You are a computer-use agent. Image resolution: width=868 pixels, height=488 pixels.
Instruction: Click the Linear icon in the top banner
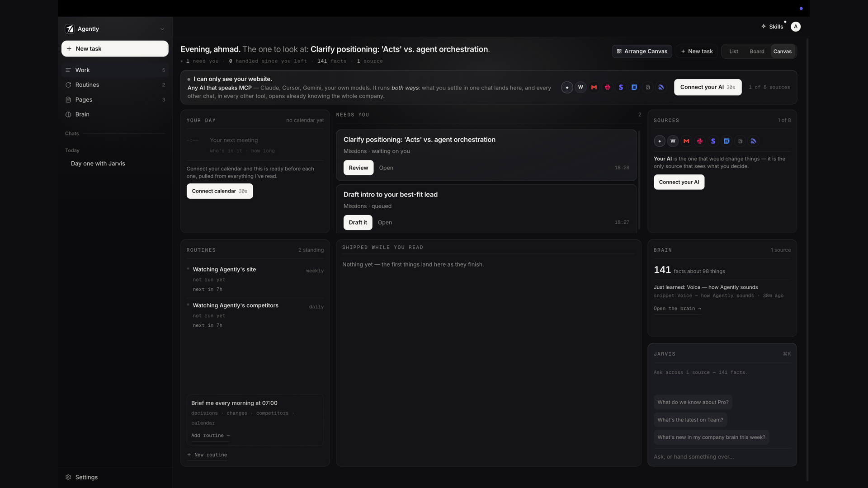pyautogui.click(x=661, y=87)
